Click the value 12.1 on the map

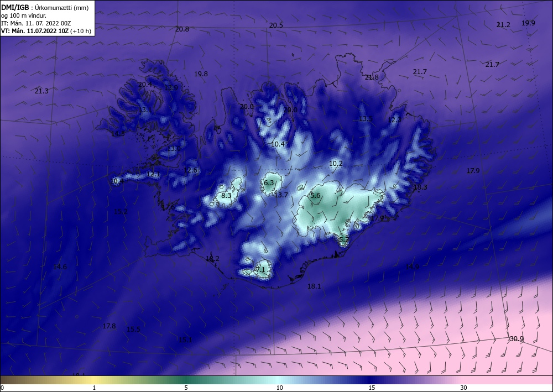[153, 174]
